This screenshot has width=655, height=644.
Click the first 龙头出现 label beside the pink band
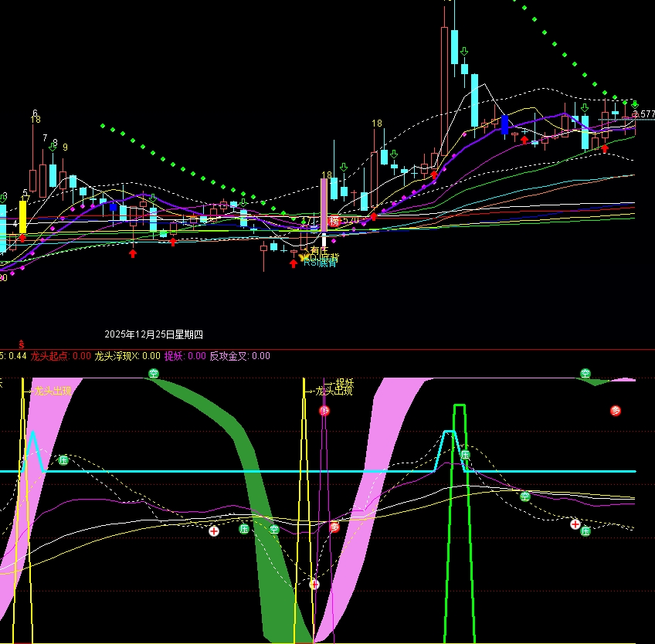pyautogui.click(x=53, y=391)
